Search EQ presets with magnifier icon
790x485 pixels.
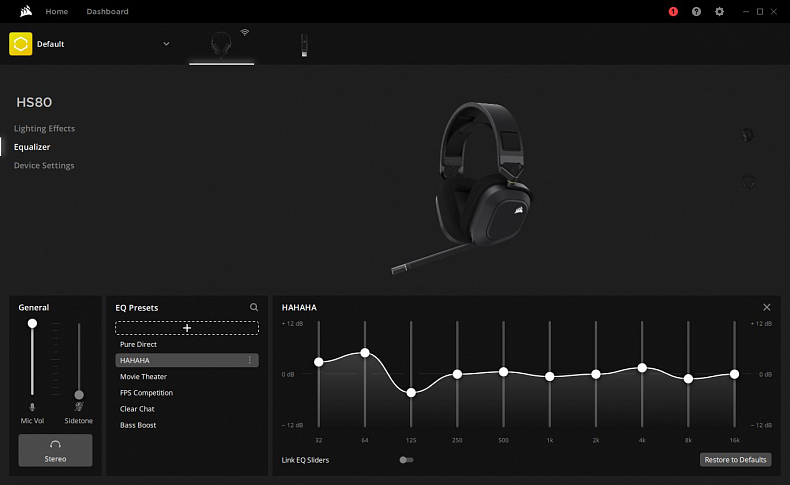click(x=254, y=307)
